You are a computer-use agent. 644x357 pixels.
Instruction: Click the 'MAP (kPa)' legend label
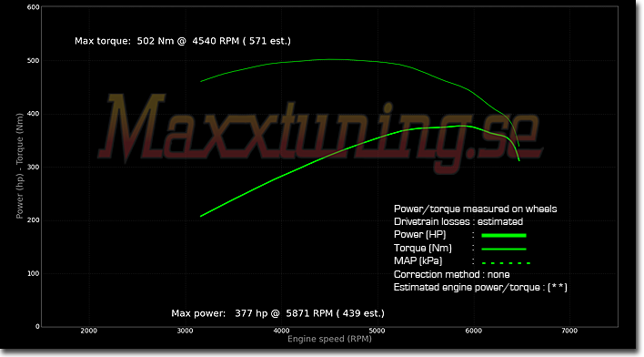pyautogui.click(x=418, y=260)
